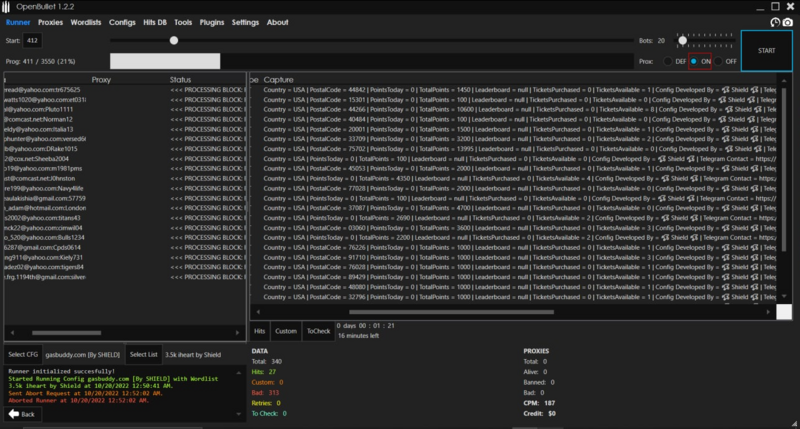This screenshot has width=800, height=429.
Task: Click the START button
Action: pyautogui.click(x=766, y=51)
